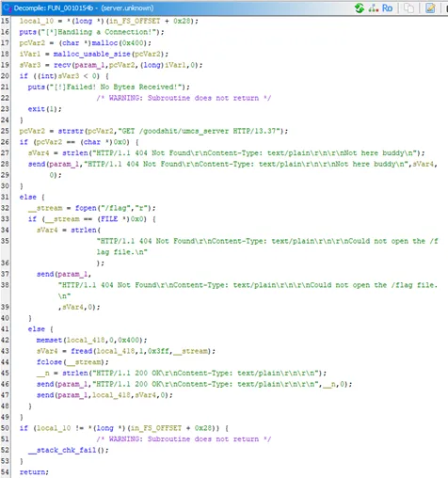Click the fread function call
448x478 pixels.
click(x=81, y=351)
